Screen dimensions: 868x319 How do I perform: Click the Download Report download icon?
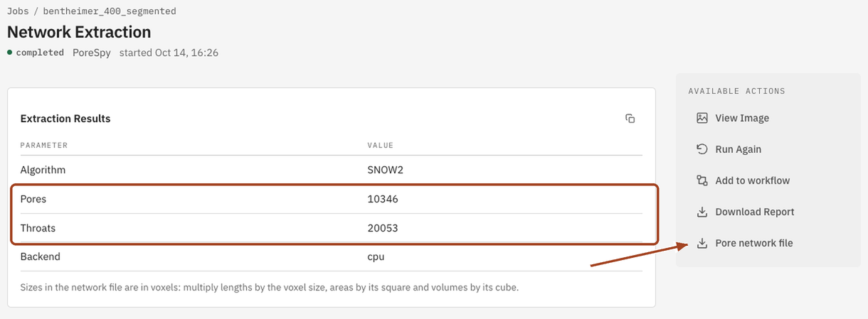click(x=702, y=212)
